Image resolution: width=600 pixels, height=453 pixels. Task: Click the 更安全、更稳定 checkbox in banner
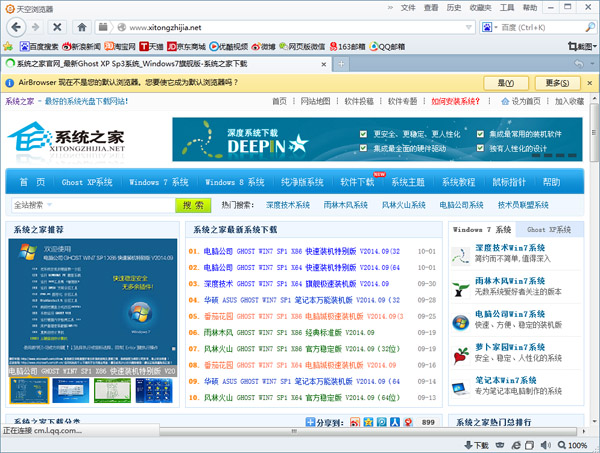[365, 134]
